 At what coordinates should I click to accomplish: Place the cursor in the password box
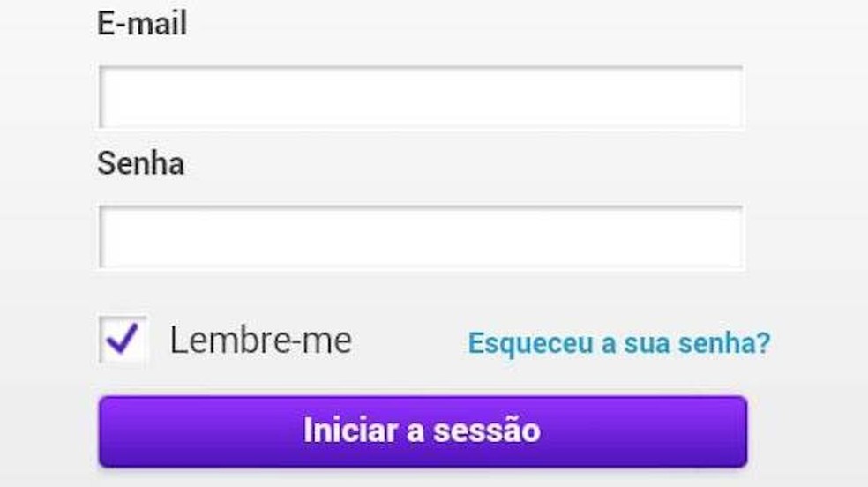click(421, 237)
